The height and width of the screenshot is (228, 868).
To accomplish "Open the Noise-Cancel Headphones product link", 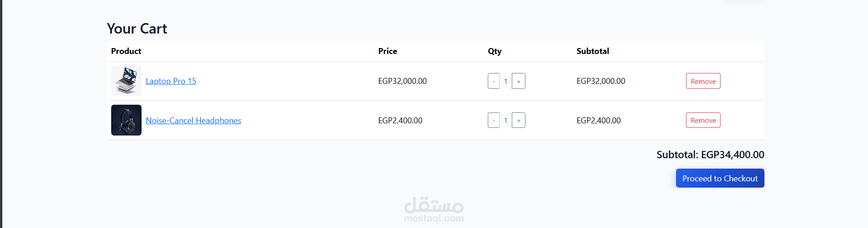I will [x=193, y=121].
